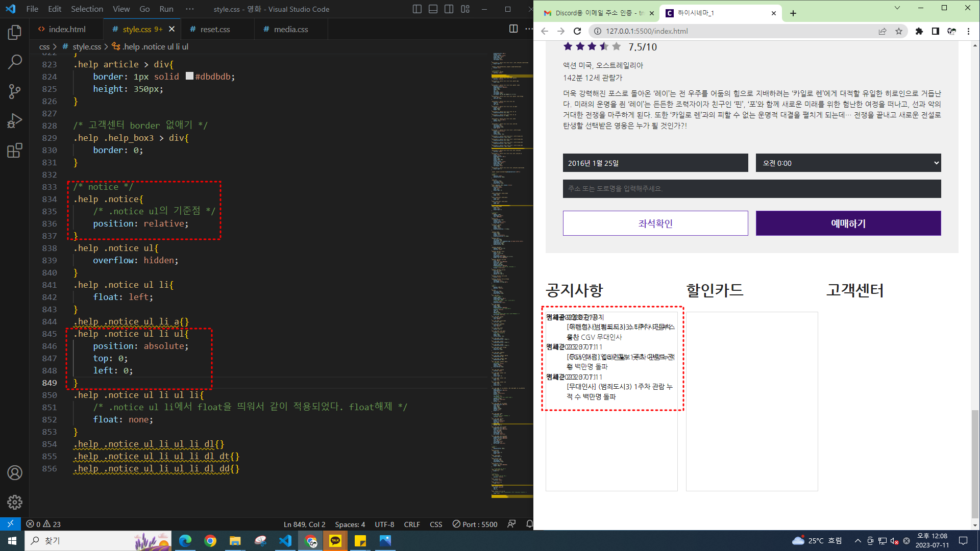Click the 좌석확인 seat check button
980x551 pixels.
(655, 223)
